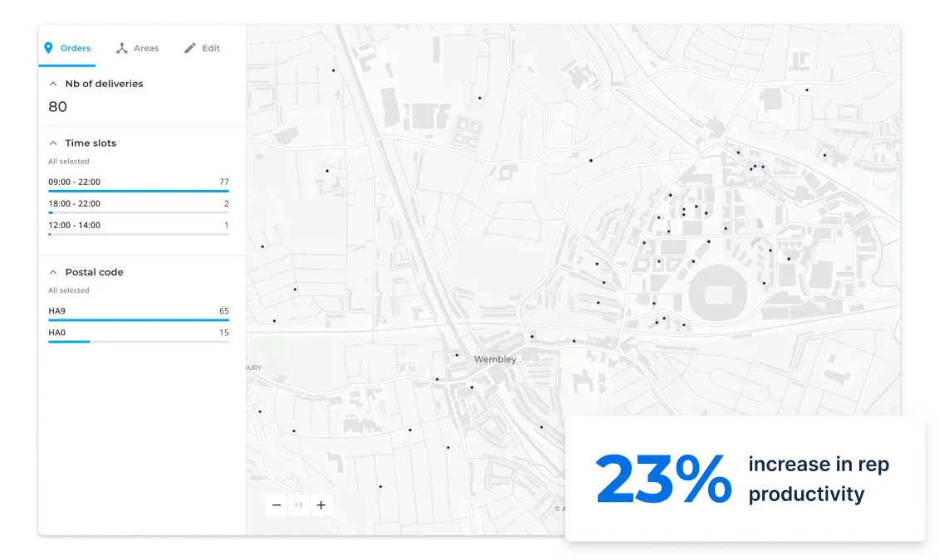The height and width of the screenshot is (560, 939).
Task: Click the zoom level 13 field
Action: pyautogui.click(x=299, y=505)
